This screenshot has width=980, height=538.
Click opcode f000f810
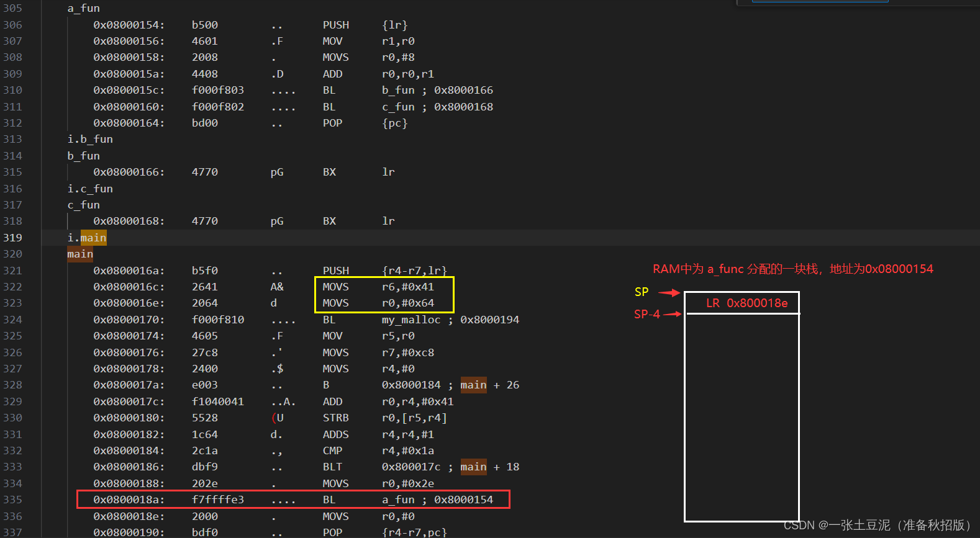218,320
